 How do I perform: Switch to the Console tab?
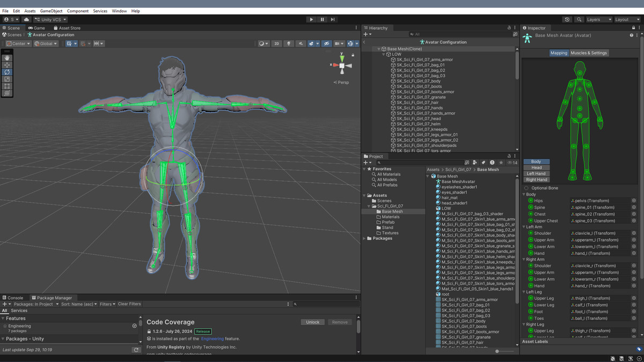click(x=13, y=298)
